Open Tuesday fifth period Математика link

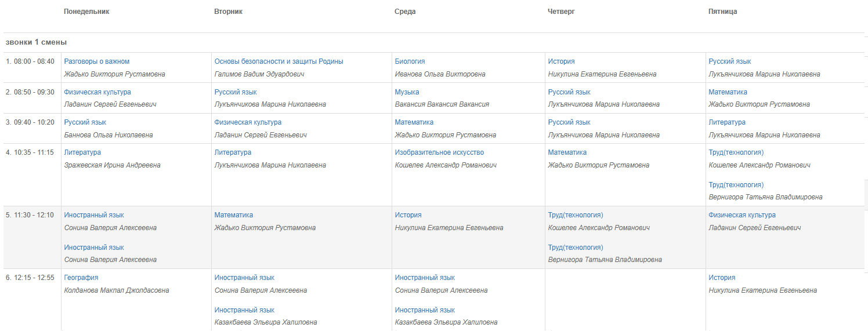[234, 215]
